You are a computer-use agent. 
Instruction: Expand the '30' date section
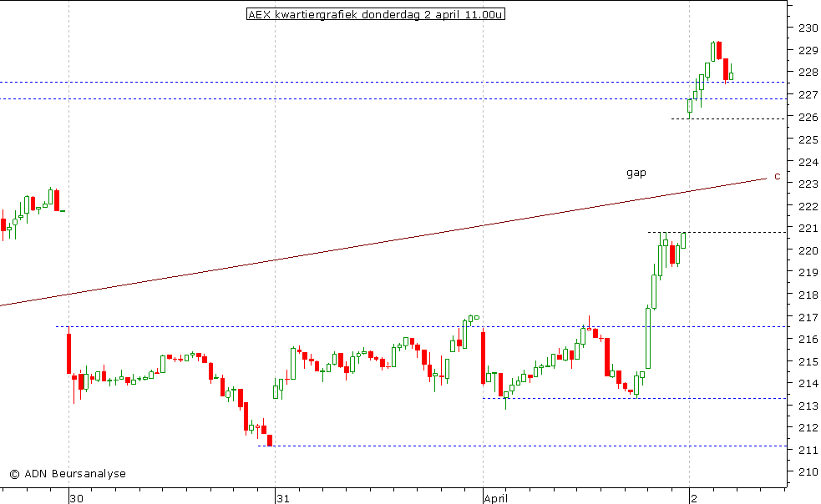(75, 499)
